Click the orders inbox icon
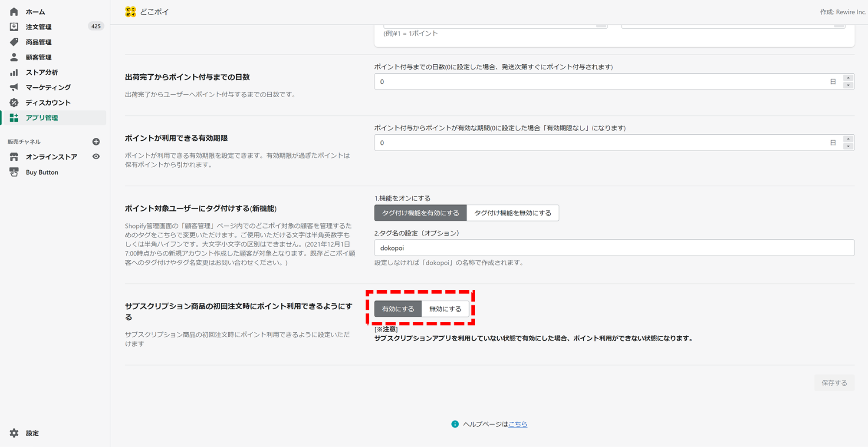This screenshot has width=868, height=447. (x=14, y=26)
